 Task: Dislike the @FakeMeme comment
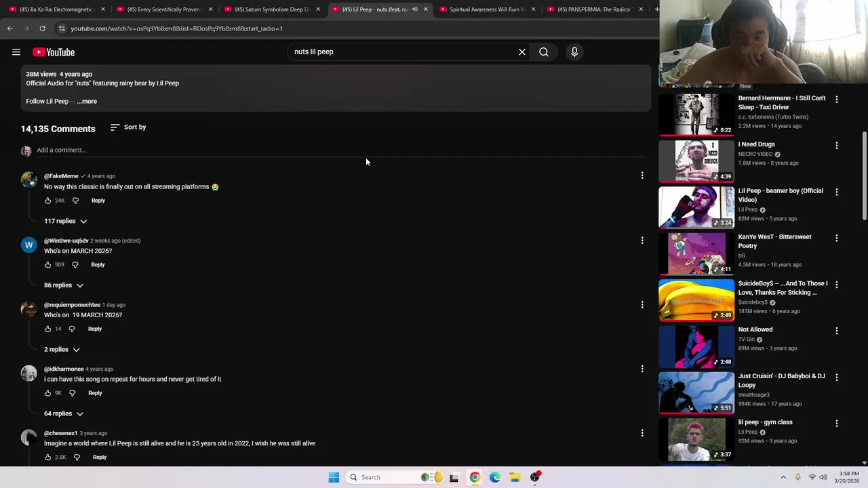[75, 201]
